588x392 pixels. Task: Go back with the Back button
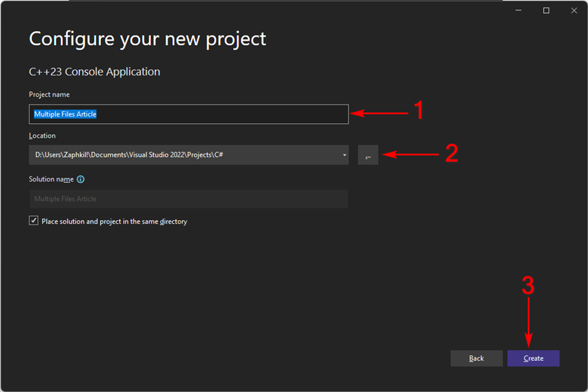(476, 358)
